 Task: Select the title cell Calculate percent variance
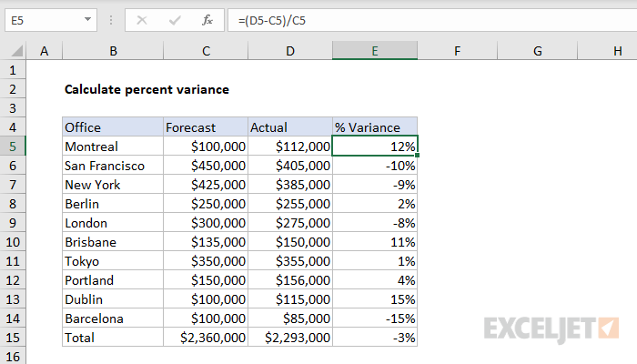pyautogui.click(x=147, y=89)
